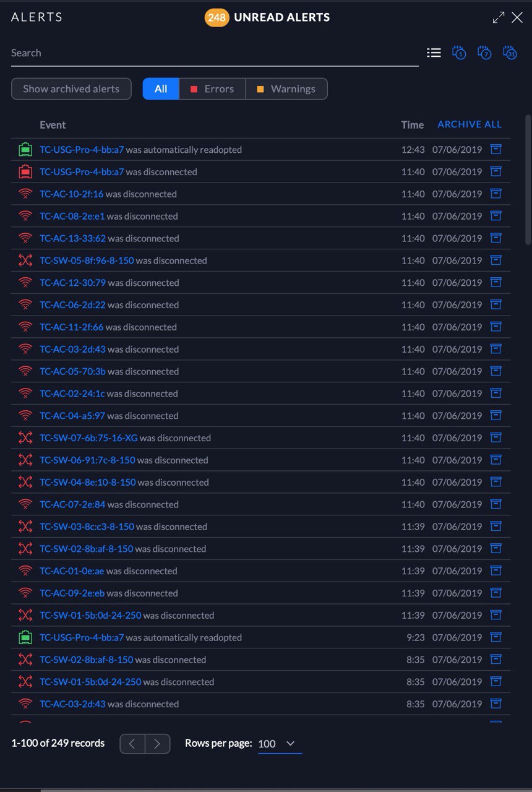Click Show archived alerts button
The height and width of the screenshot is (792, 532).
click(71, 89)
